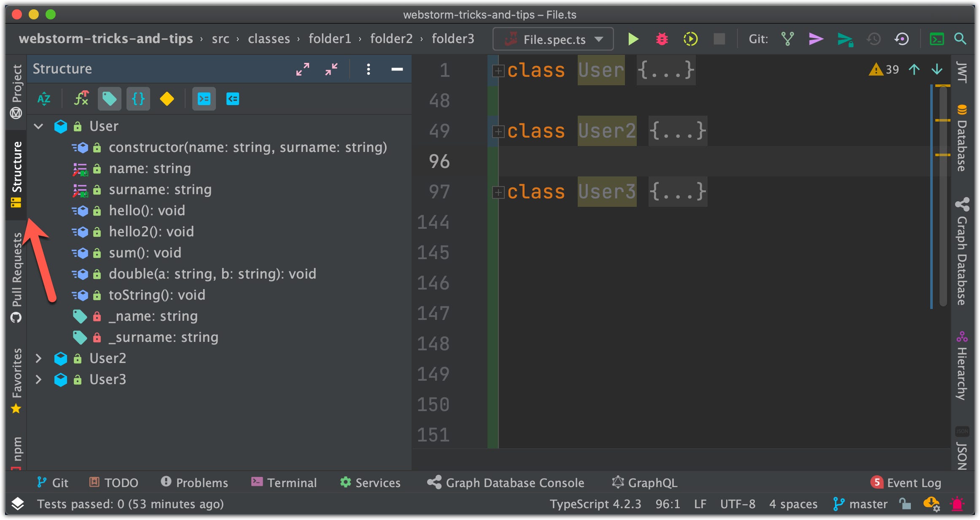Open File.spec.ts run configuration dropdown
Viewport: 980px width, 520px height.
point(553,39)
